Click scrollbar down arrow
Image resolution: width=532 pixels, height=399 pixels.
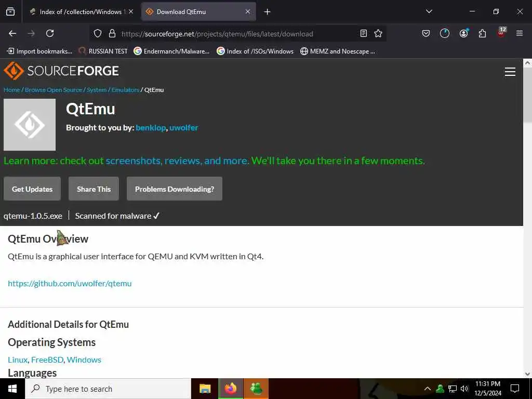(527, 374)
